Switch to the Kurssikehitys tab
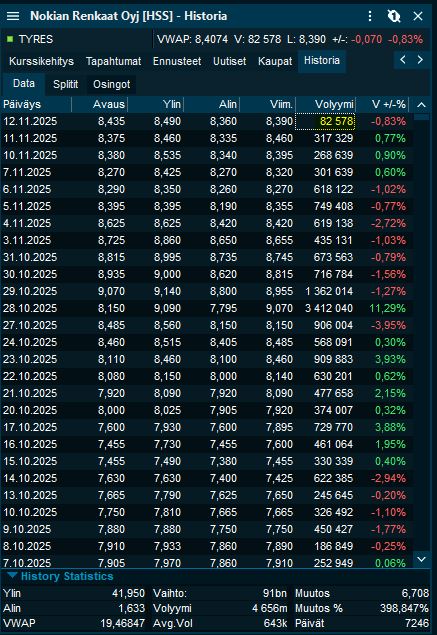The image size is (437, 635). click(41, 61)
